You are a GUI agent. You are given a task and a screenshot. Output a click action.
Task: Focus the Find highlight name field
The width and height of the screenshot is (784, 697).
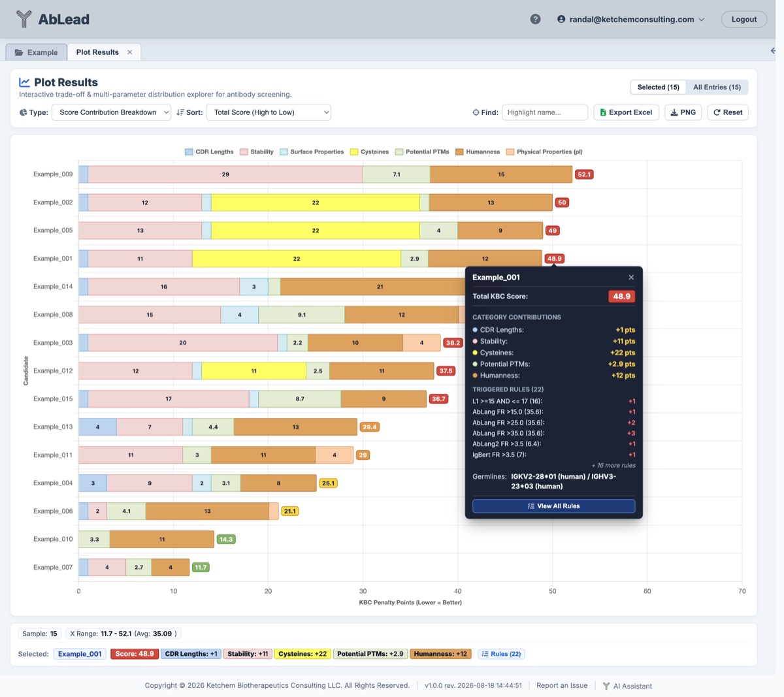pyautogui.click(x=544, y=112)
